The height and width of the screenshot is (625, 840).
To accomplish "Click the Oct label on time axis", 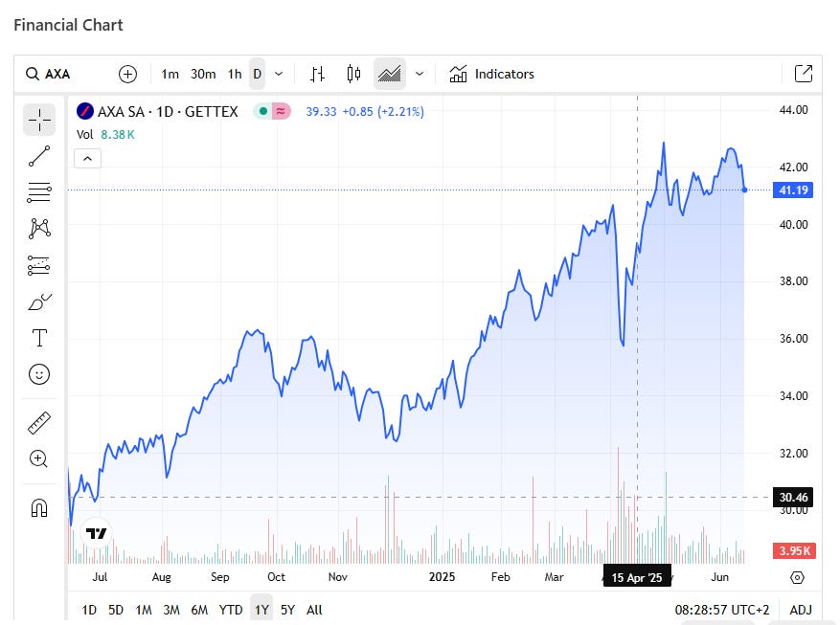I will coord(276,577).
